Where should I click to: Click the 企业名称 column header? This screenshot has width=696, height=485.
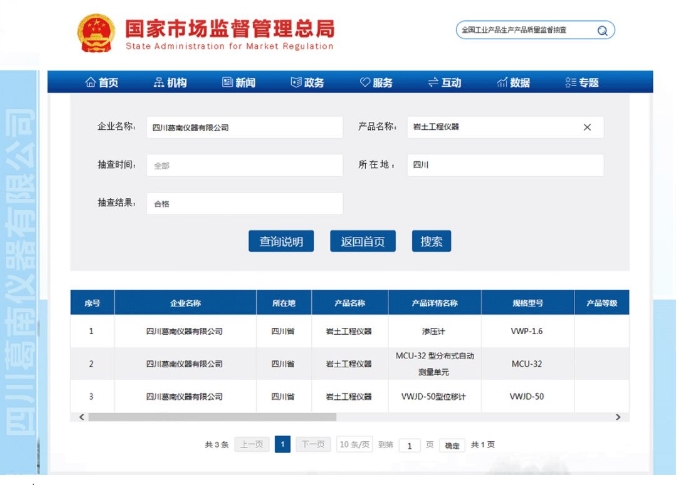[186, 303]
